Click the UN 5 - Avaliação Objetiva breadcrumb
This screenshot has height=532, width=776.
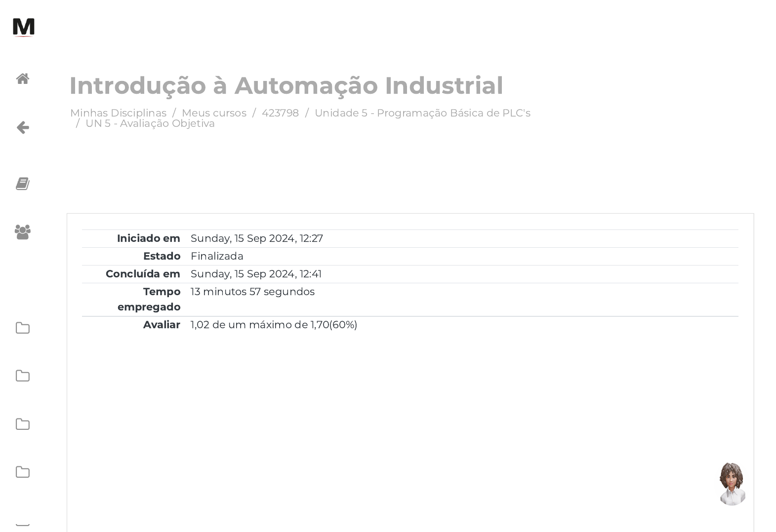[x=150, y=123]
